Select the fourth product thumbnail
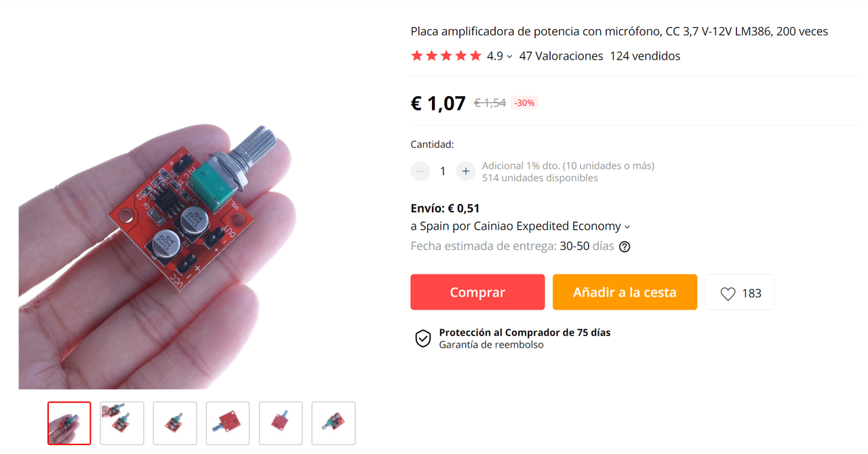Screen dimensions: 868x454 228,424
